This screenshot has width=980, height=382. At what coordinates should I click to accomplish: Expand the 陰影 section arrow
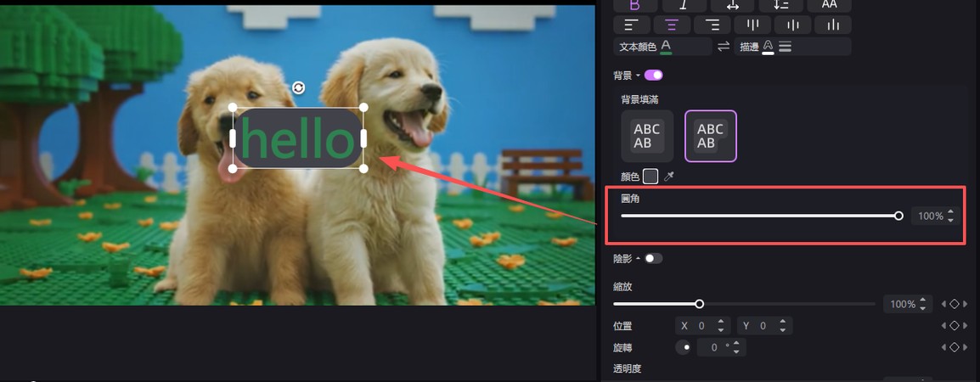pyautogui.click(x=638, y=258)
